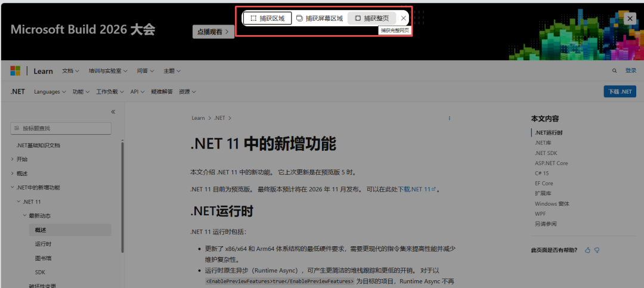Open the 问答 dropdown menu

pyautogui.click(x=145, y=71)
